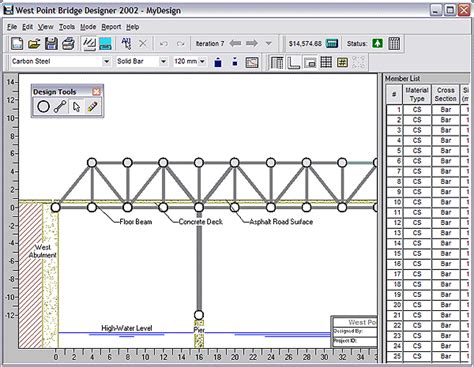Viewport: 474px width, 367px height.
Task: Select the Joint tool in Design Tools
Action: [43, 107]
